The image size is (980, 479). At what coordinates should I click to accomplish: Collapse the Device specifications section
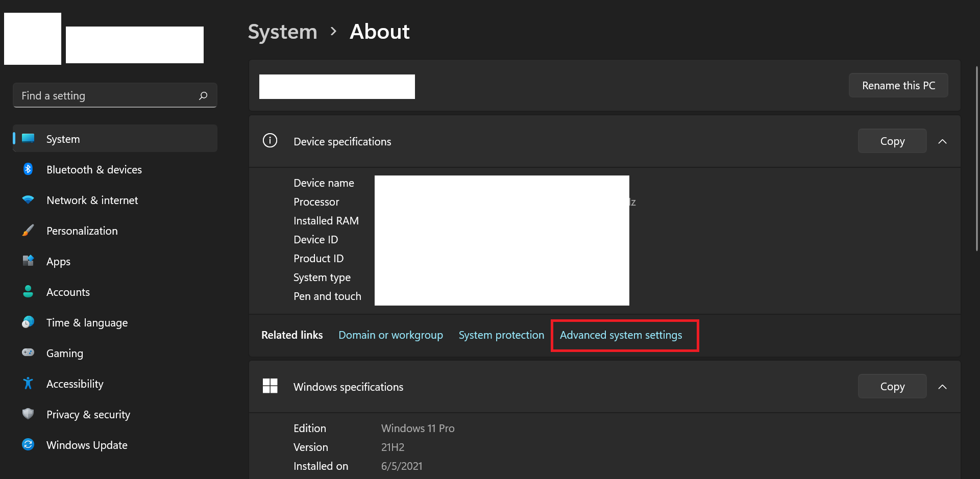point(942,141)
